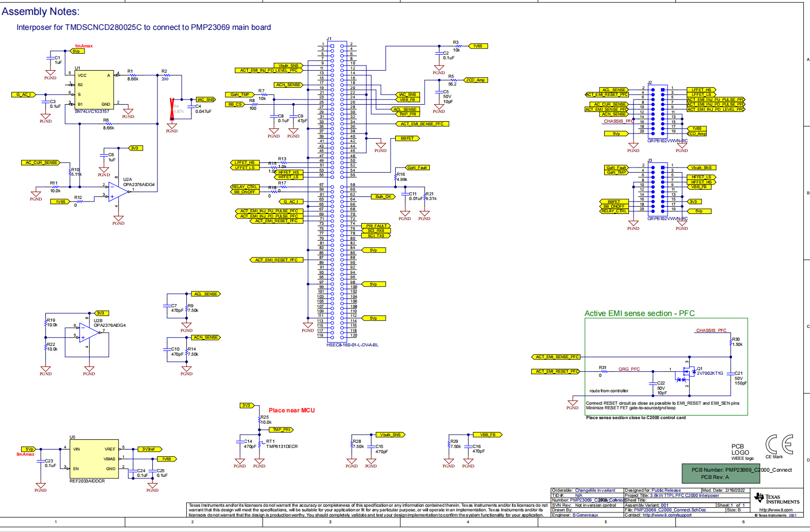Click the Texas Instruments logo

776,498
